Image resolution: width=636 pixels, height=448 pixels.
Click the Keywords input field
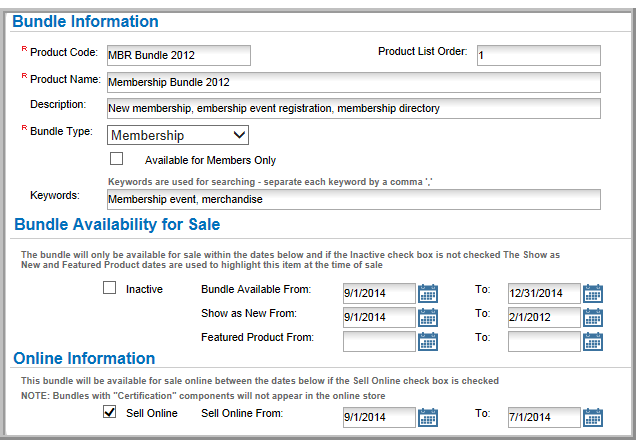click(354, 199)
